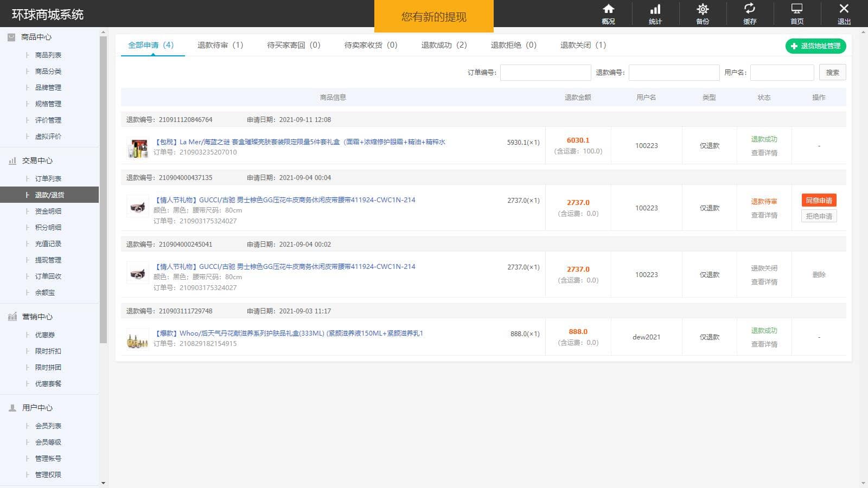Open 订单列表 in the sidebar

(48, 178)
